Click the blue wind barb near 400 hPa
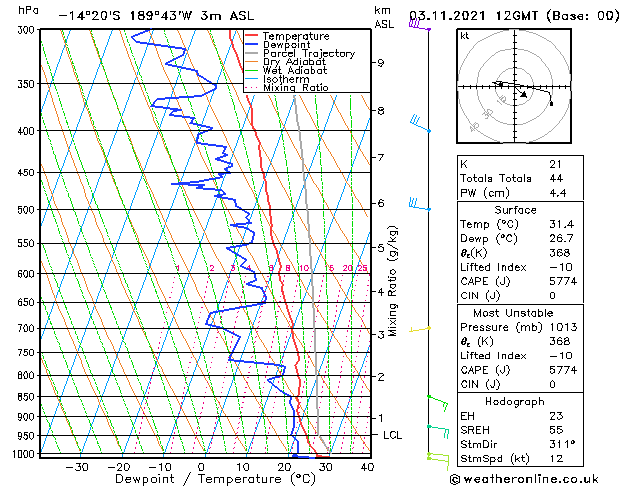Image resolution: width=629 pixels, height=486 pixels. (x=420, y=124)
